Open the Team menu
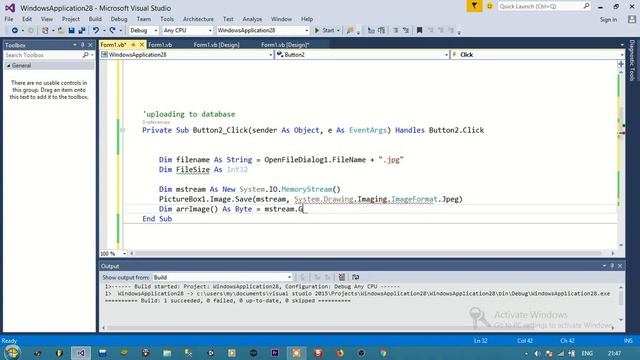This screenshot has width=640, height=360. (x=144, y=19)
